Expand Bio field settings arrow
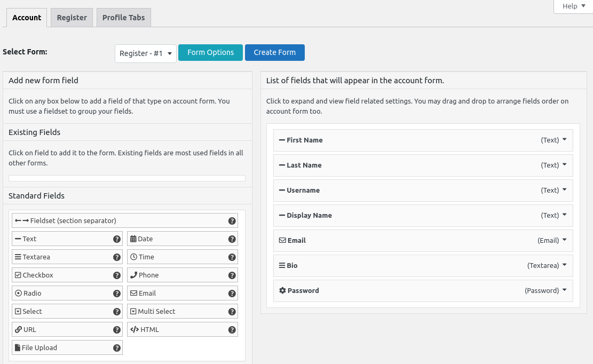 (564, 265)
